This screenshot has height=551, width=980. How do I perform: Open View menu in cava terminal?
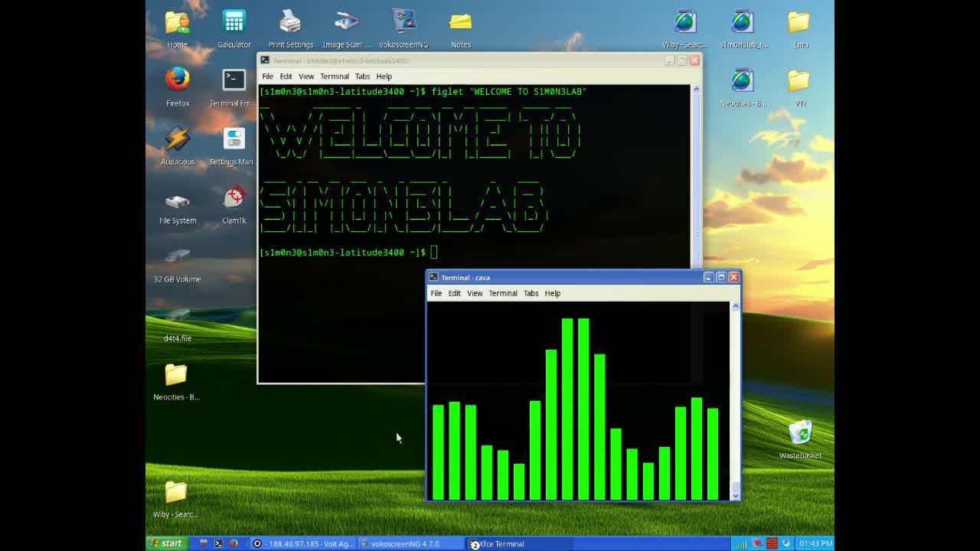[475, 293]
